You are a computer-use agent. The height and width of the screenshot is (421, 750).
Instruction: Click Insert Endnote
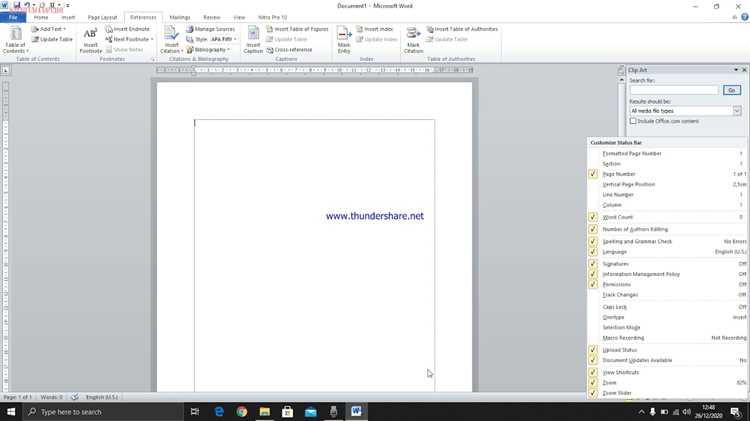[x=127, y=29]
